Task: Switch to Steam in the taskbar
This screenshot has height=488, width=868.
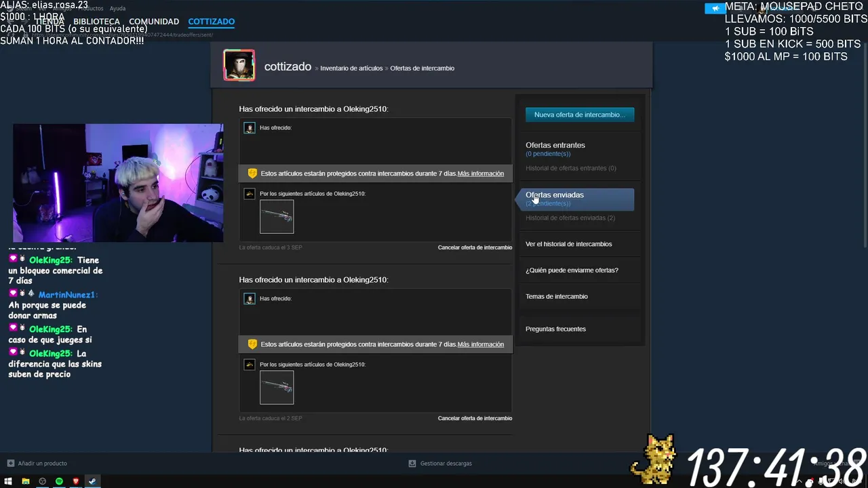Action: [92, 481]
